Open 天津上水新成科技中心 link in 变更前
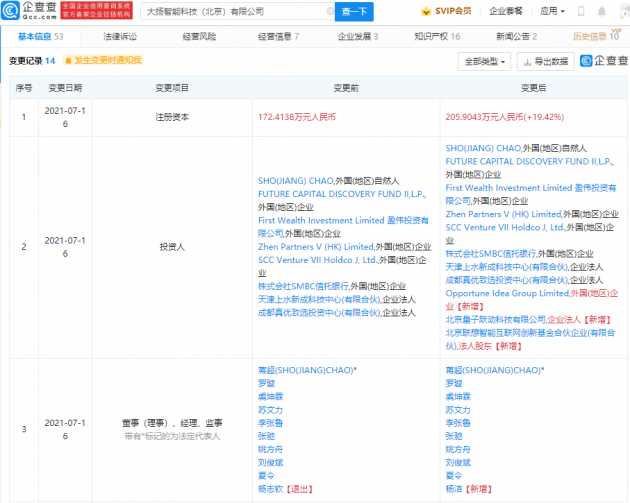This screenshot has height=503, width=630. [x=319, y=300]
